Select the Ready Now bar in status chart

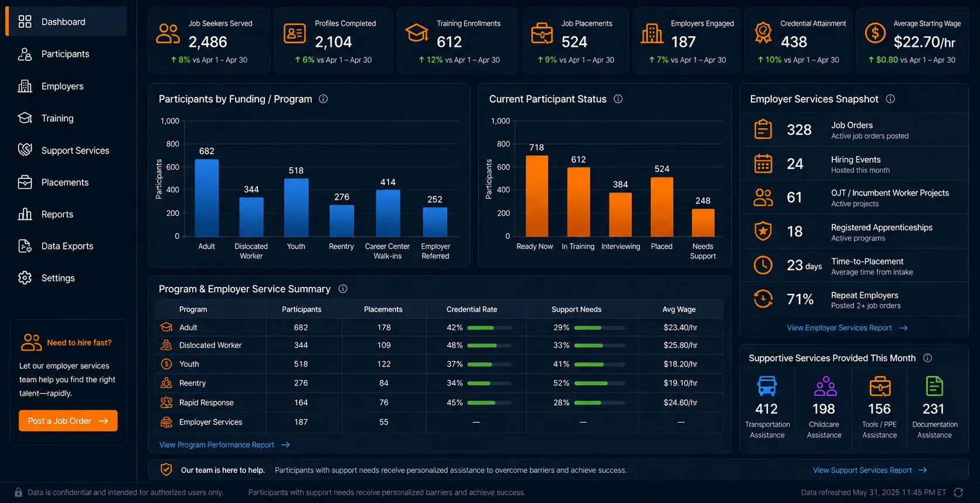537,196
